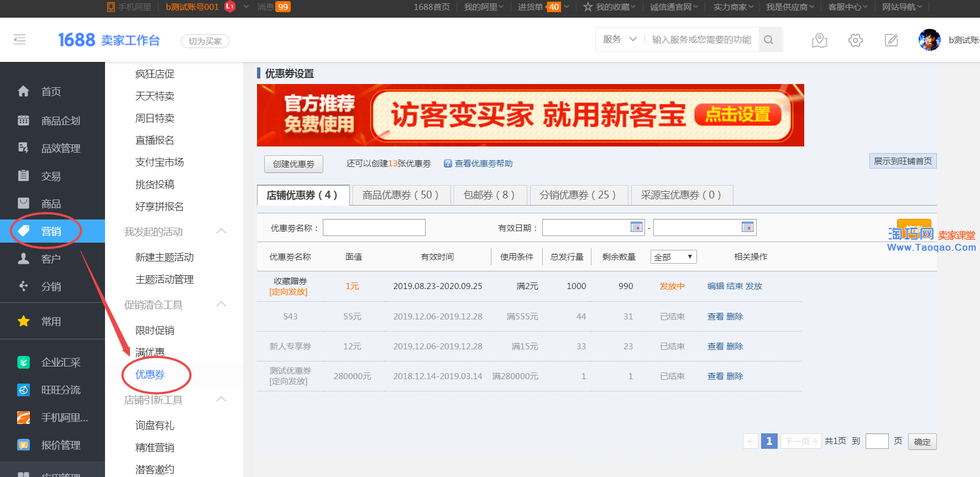Click 展示到旺铺首页 button
980x477 pixels.
[903, 161]
